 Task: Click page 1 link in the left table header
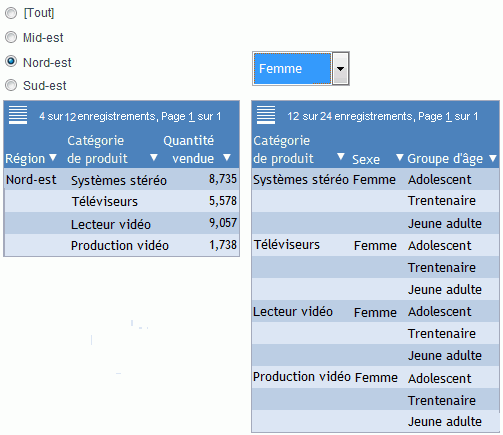click(191, 117)
